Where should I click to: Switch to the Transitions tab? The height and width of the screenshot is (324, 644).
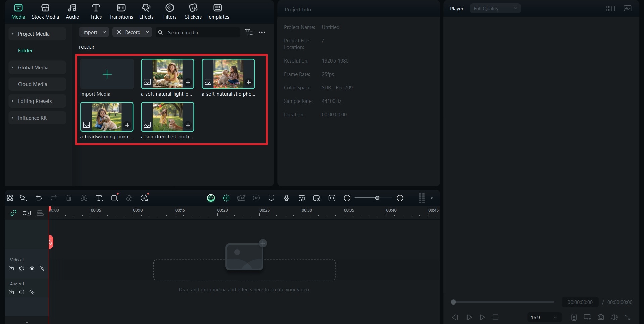coord(121,12)
